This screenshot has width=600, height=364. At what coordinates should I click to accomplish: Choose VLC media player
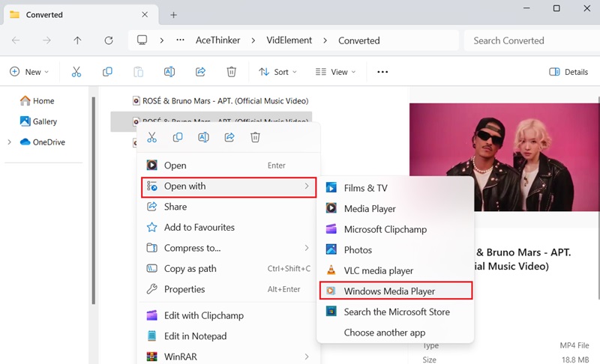coord(395,270)
